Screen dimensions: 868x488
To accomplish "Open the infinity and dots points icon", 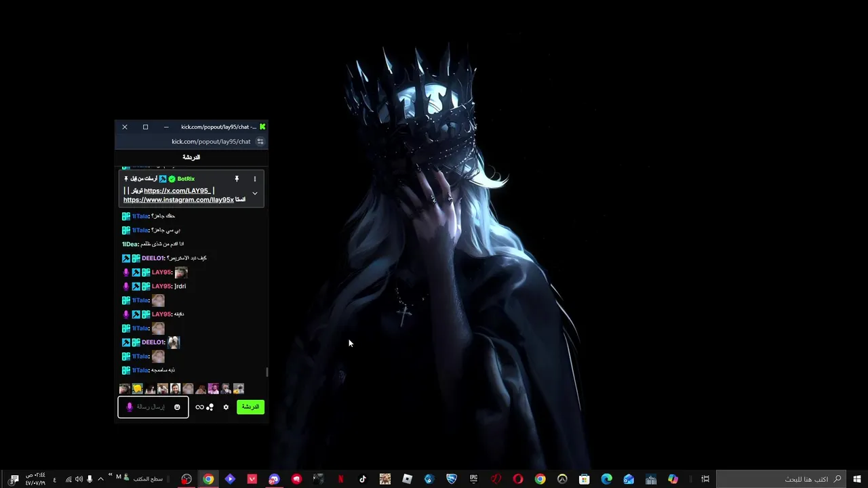I will (x=204, y=407).
